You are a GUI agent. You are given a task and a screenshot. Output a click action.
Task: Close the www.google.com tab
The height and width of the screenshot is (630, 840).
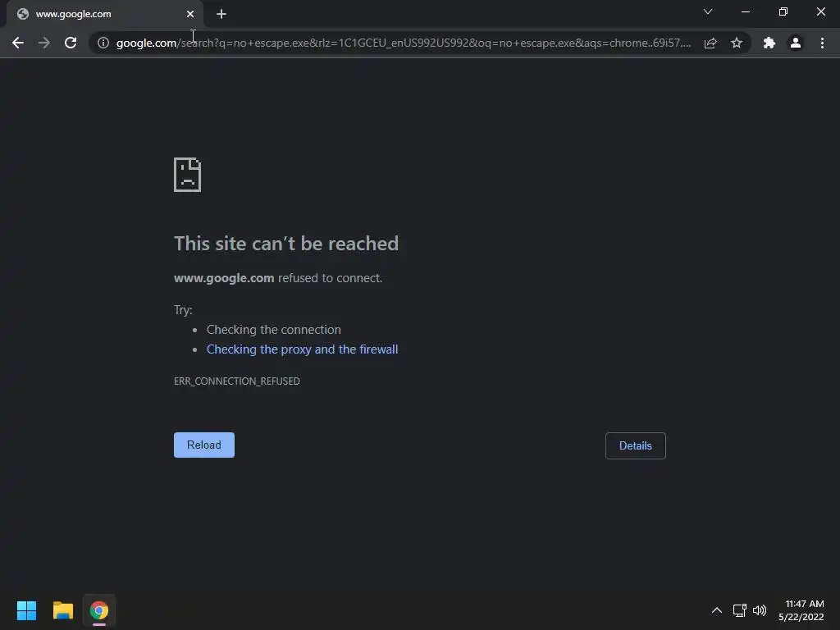pyautogui.click(x=190, y=14)
